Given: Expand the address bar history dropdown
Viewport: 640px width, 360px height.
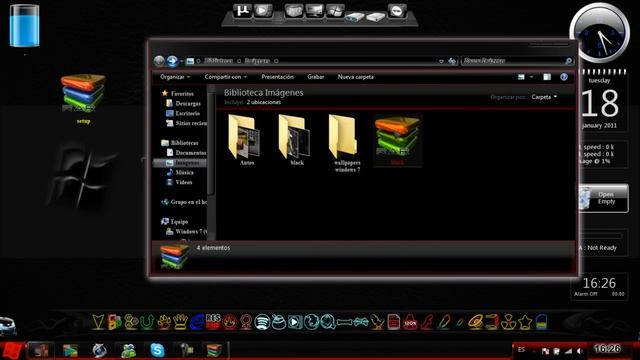Looking at the screenshot, I should 441,61.
